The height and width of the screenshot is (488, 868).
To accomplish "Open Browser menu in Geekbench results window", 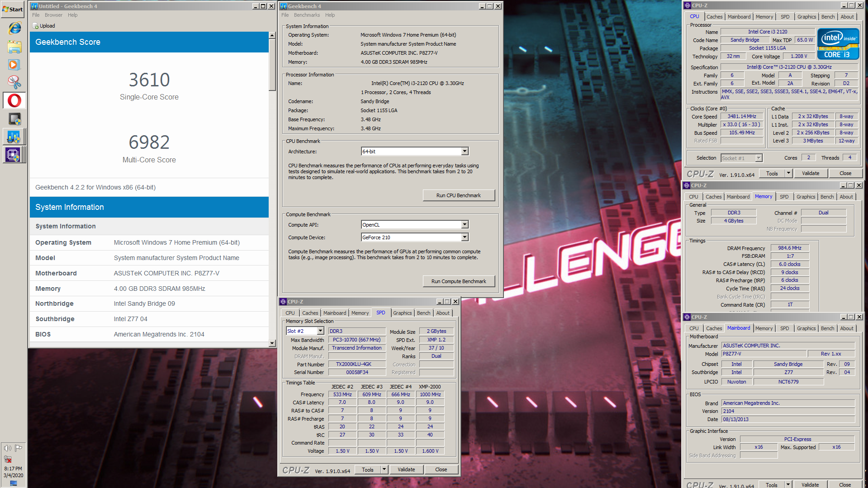I will tap(53, 15).
